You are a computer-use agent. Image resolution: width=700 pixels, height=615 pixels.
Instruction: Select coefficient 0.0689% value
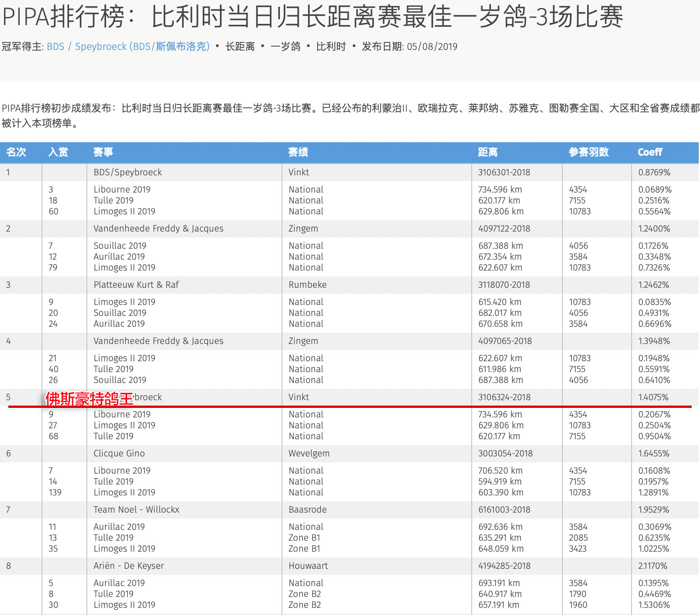point(655,190)
